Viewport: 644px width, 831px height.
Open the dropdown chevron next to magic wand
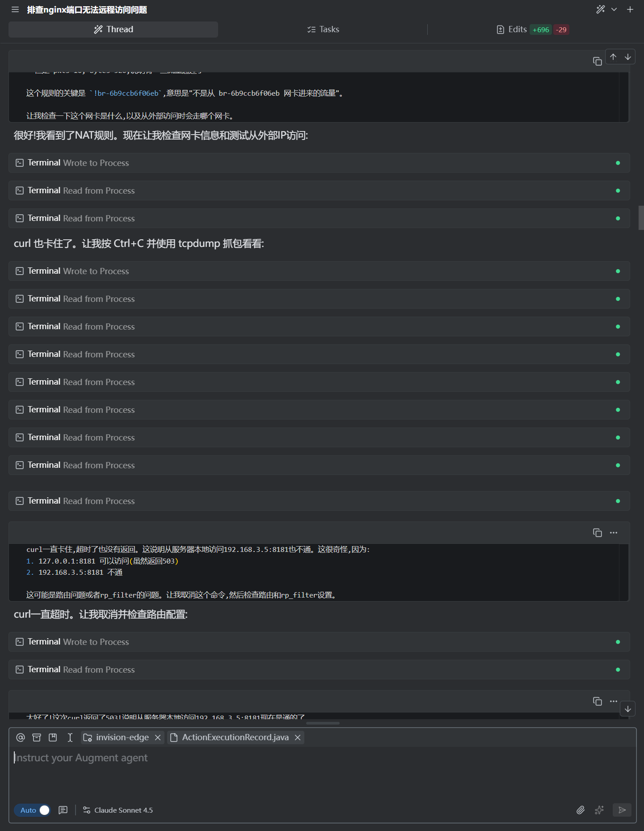614,9
